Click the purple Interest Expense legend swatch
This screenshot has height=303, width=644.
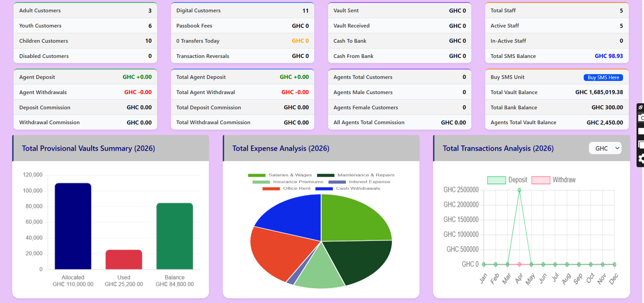point(337,182)
